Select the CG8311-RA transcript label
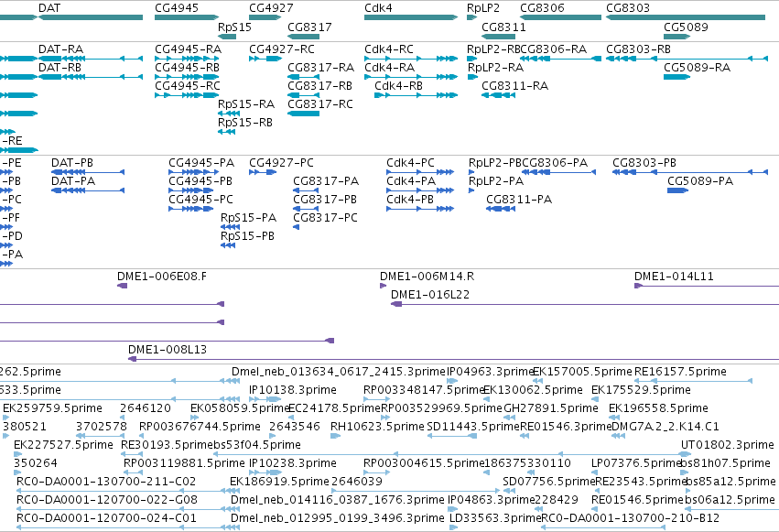The image size is (779, 532). pos(515,86)
